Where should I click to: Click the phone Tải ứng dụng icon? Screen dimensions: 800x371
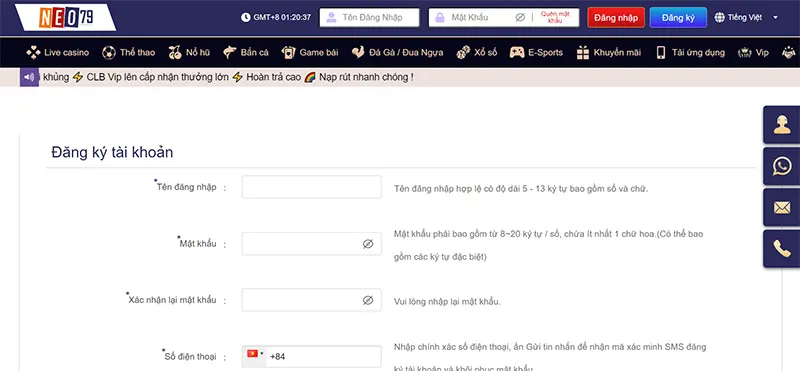pos(661,53)
